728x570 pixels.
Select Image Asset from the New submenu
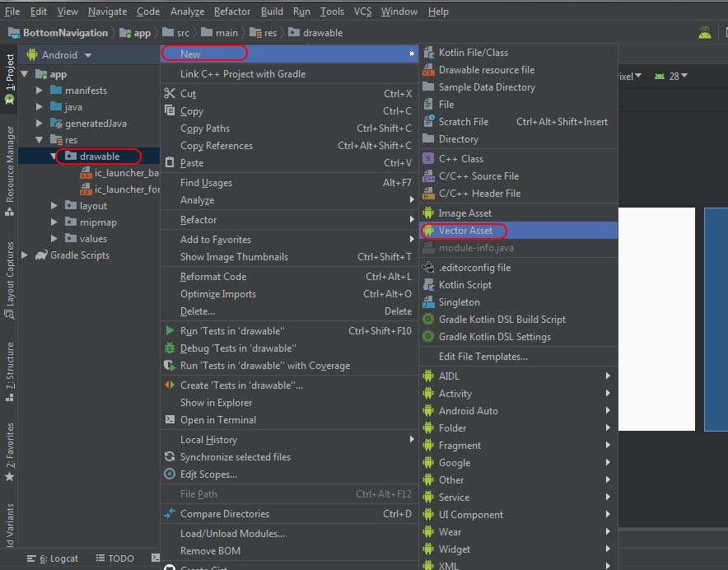click(x=466, y=213)
